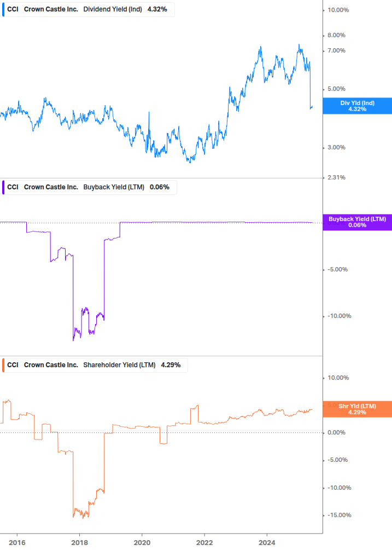Click the 0.00% tick on the shareholder yield axis
This screenshot has height=550, width=392.
click(x=336, y=433)
